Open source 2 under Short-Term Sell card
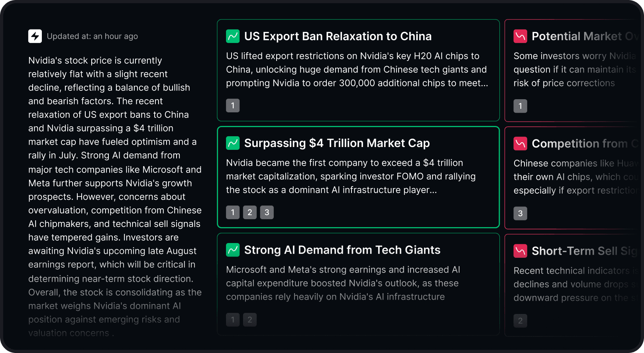 tap(520, 321)
